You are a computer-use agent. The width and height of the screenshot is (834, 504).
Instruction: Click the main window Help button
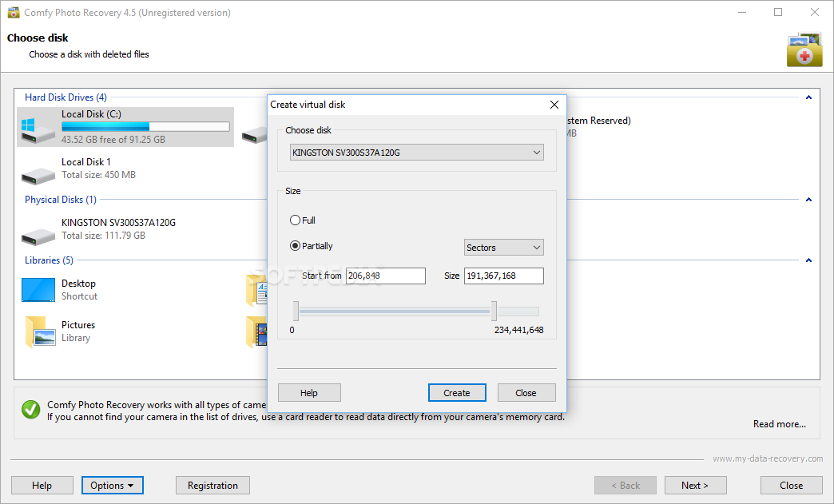(42, 486)
